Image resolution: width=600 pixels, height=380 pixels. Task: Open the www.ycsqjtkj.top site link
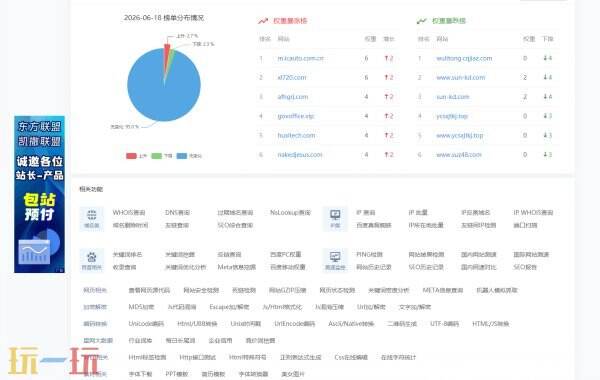tap(460, 135)
